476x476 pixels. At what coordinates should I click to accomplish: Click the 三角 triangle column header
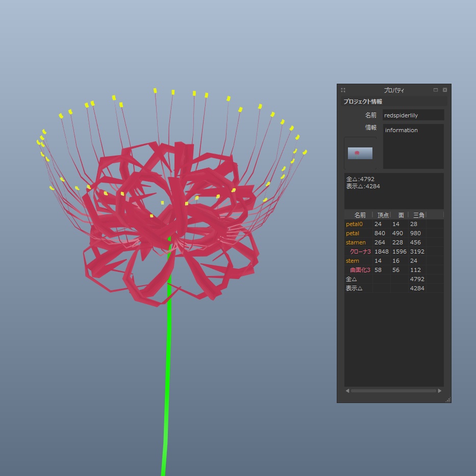(x=418, y=215)
